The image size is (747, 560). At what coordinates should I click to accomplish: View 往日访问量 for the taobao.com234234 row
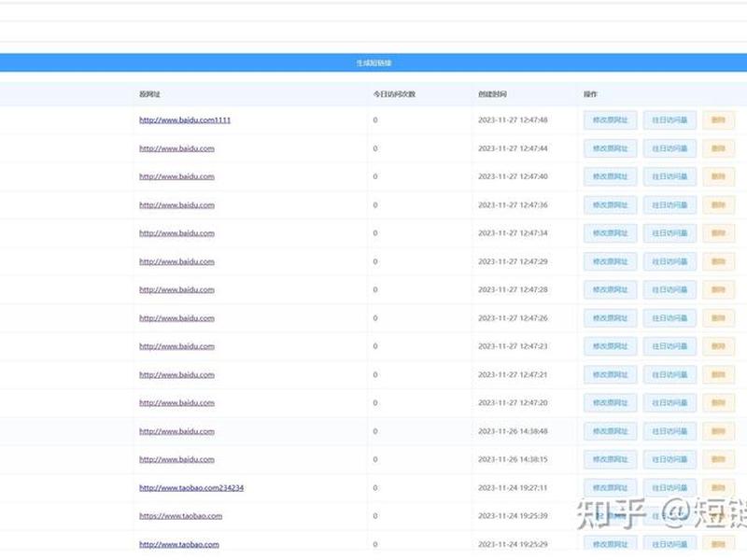[x=669, y=488]
